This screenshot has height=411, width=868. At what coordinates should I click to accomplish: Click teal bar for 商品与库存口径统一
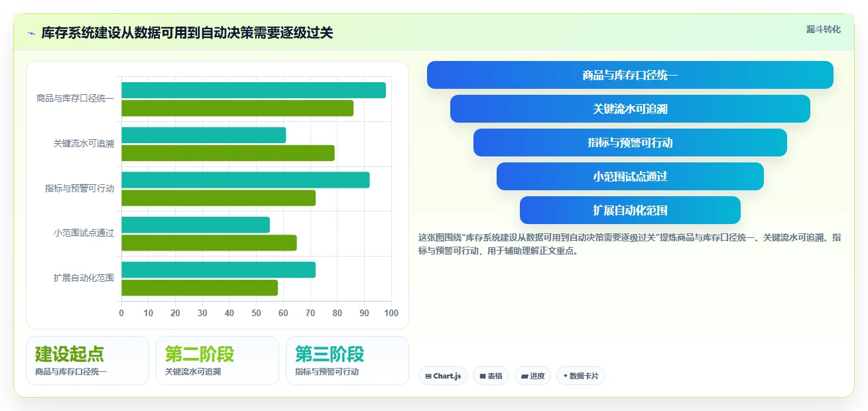tap(253, 90)
